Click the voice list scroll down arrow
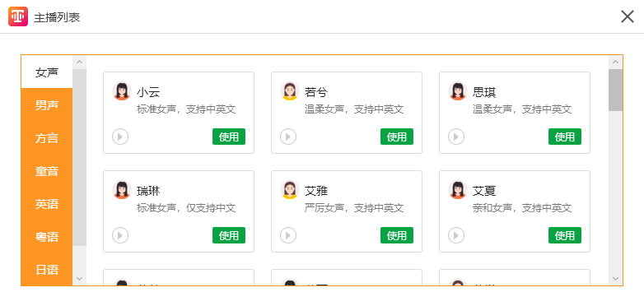This screenshot has height=306, width=644. pyautogui.click(x=615, y=279)
